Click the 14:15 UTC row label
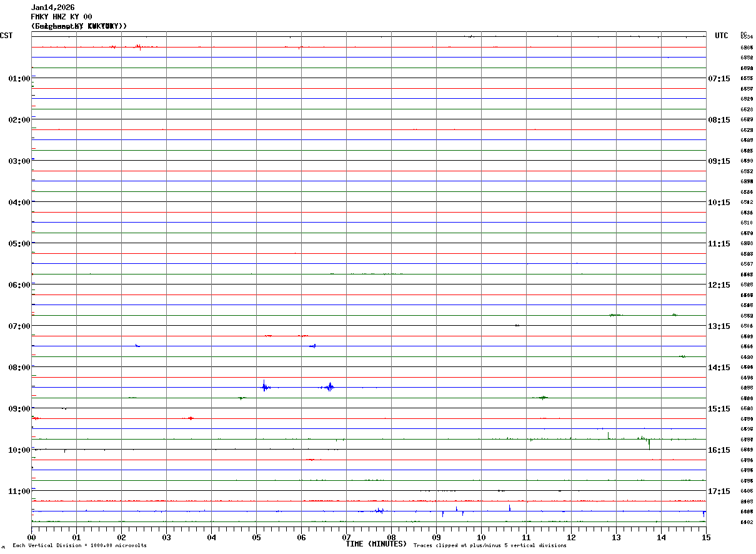This screenshot has width=756, height=554. (x=719, y=368)
